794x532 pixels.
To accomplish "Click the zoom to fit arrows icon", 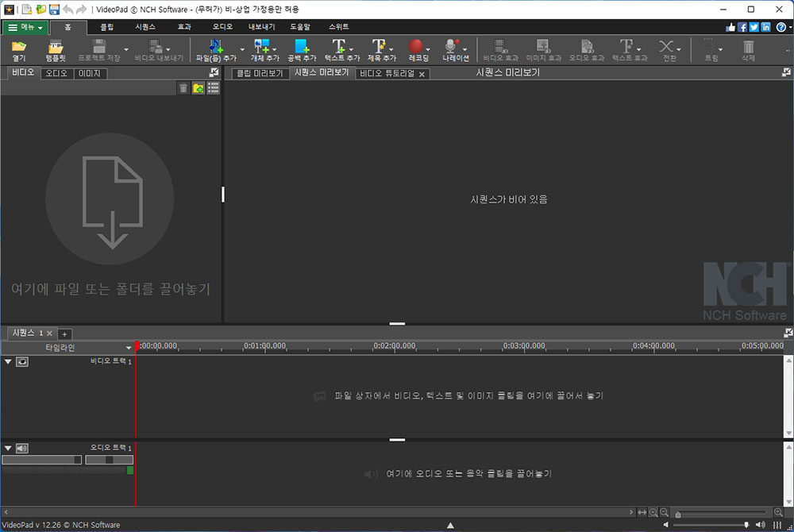I will click(642, 512).
